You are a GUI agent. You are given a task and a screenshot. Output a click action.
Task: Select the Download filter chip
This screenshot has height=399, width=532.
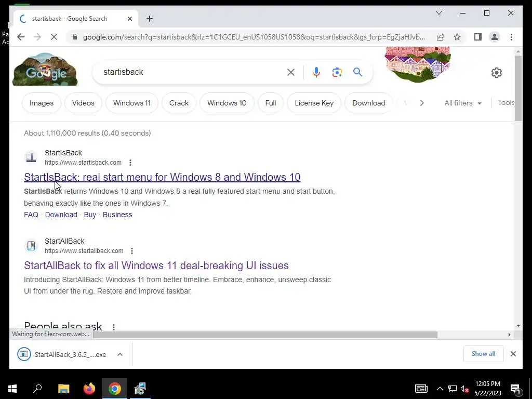[369, 103]
